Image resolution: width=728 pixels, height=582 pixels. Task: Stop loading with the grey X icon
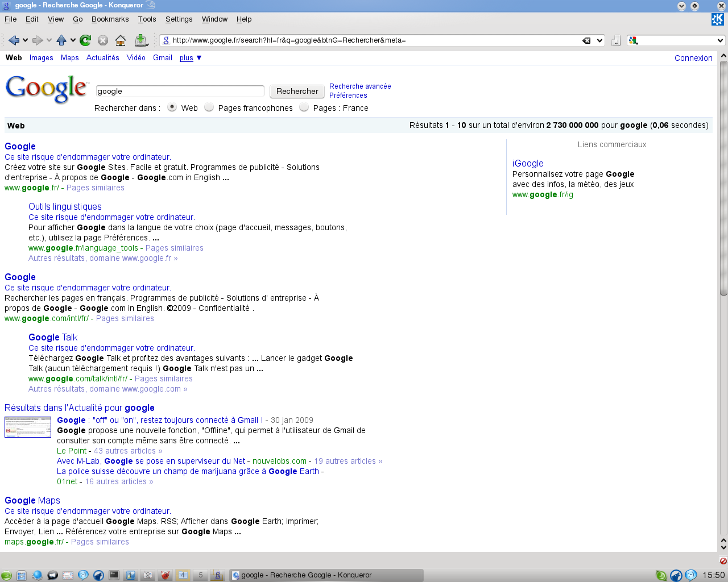103,40
